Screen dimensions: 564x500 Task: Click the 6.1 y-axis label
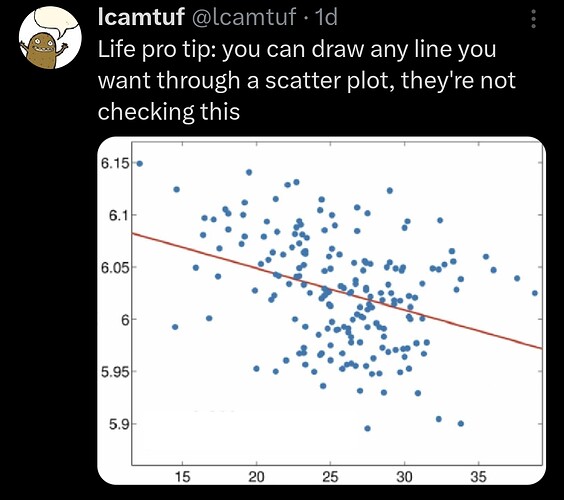[x=118, y=215]
